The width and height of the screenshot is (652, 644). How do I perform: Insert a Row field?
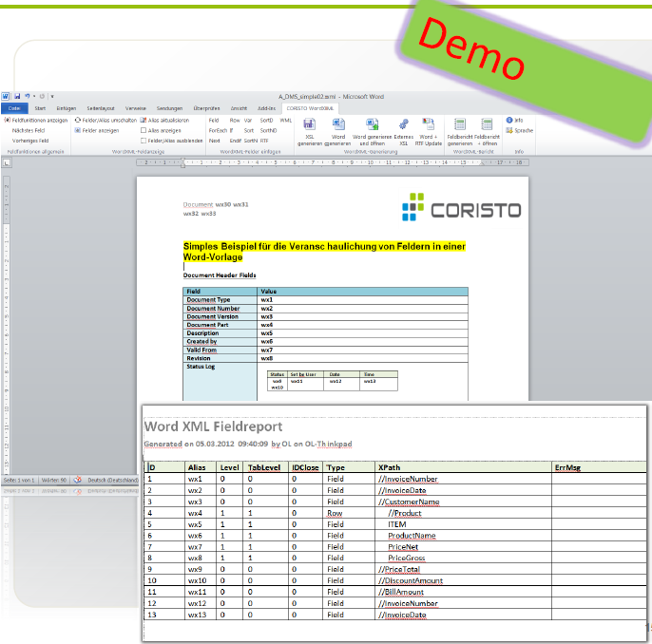tap(235, 120)
